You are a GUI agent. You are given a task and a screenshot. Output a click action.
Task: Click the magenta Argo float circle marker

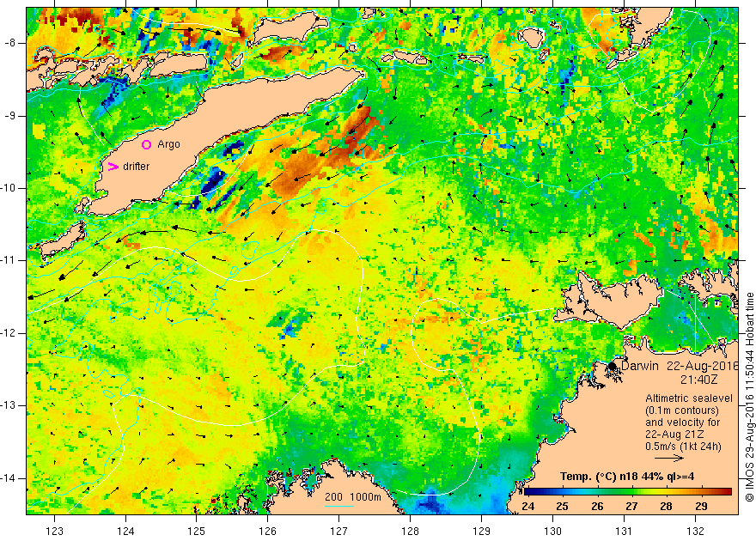(147, 144)
